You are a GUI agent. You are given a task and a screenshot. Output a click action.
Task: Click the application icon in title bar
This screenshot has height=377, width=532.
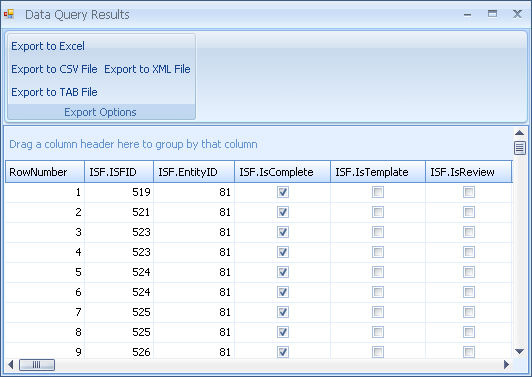tap(9, 14)
